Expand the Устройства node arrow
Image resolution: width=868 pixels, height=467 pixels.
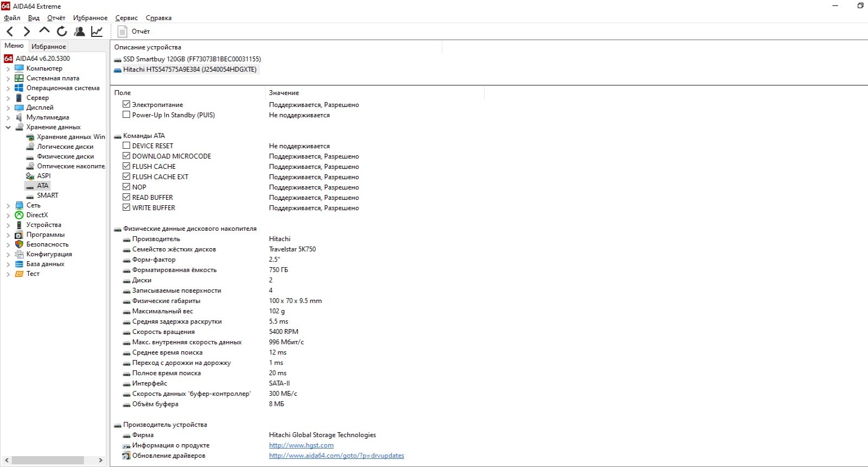(8, 225)
